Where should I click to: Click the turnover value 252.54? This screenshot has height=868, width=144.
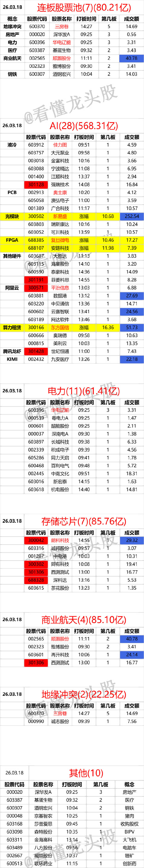[132, 216]
